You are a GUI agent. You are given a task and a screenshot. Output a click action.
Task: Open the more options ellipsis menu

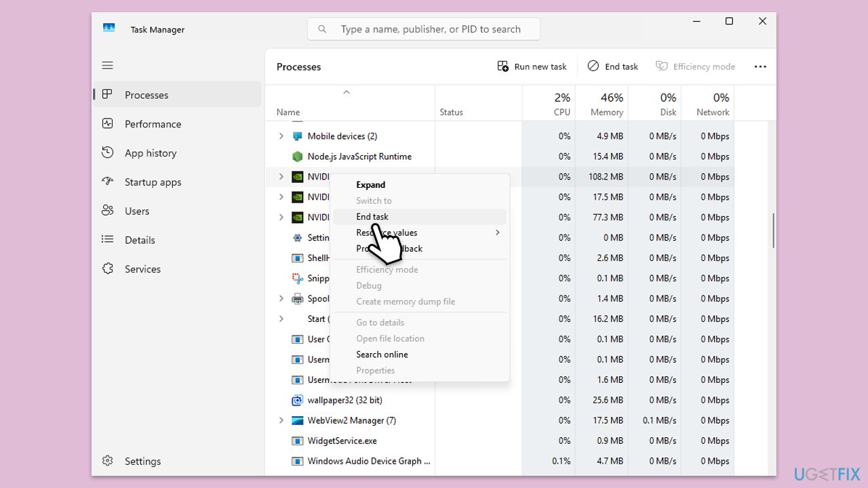click(x=760, y=66)
